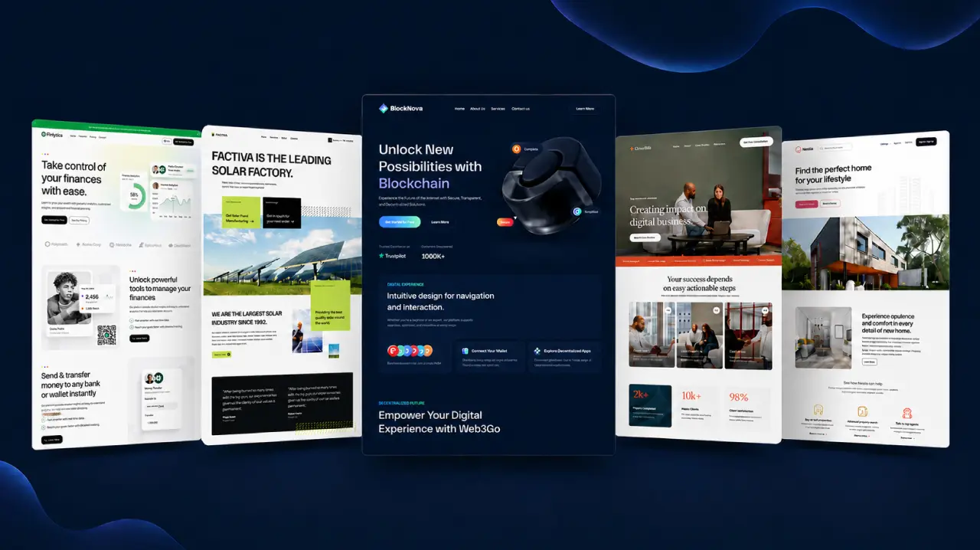This screenshot has height=550, width=980.
Task: Click the Explore Decentralized Apps icon
Action: (537, 351)
